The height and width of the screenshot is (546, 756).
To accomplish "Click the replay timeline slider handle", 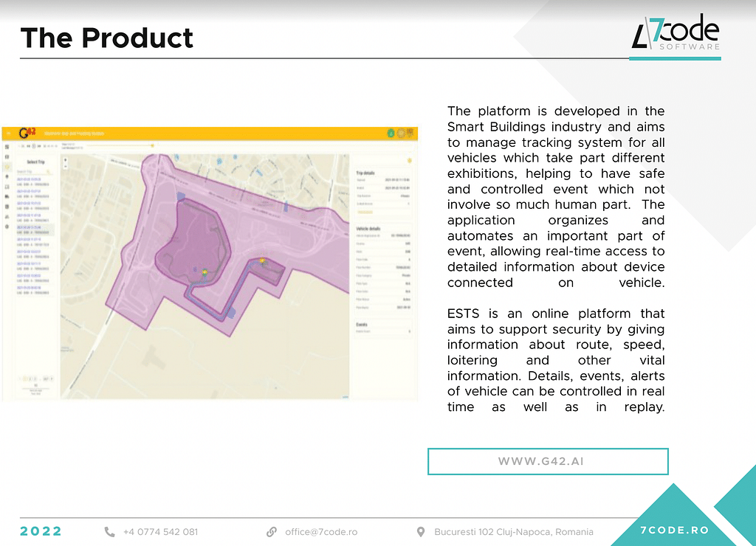I will tap(153, 146).
